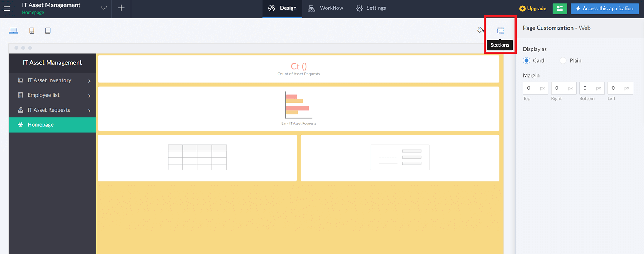Expand the IT Asset Requests chevron
This screenshot has height=254, width=644.
click(89, 111)
